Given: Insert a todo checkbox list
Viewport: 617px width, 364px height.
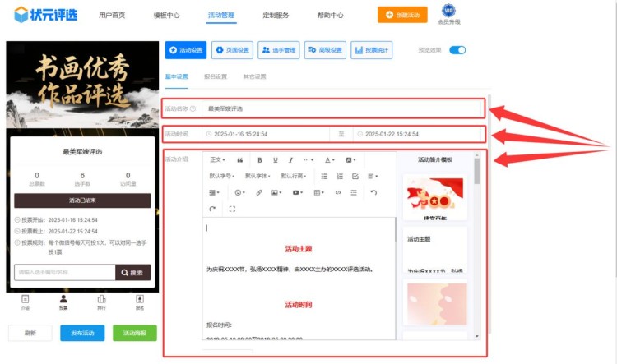Looking at the screenshot, I should click(x=355, y=176).
